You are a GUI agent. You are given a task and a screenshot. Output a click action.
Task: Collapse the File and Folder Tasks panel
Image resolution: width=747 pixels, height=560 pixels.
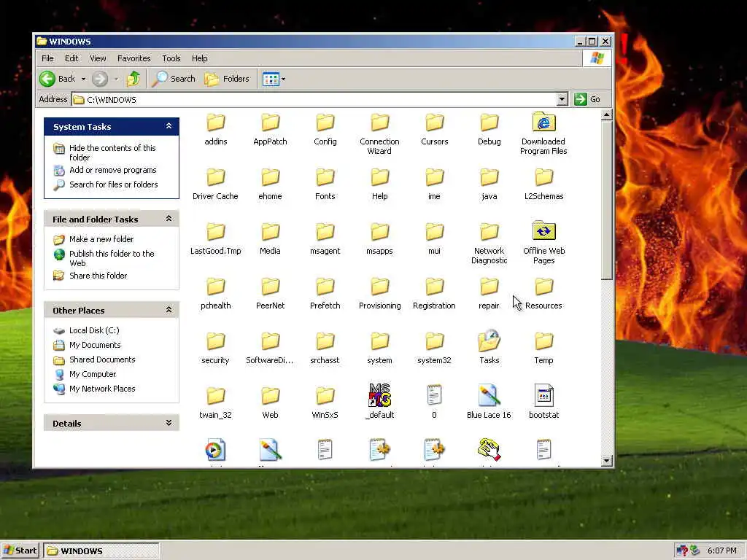point(169,219)
